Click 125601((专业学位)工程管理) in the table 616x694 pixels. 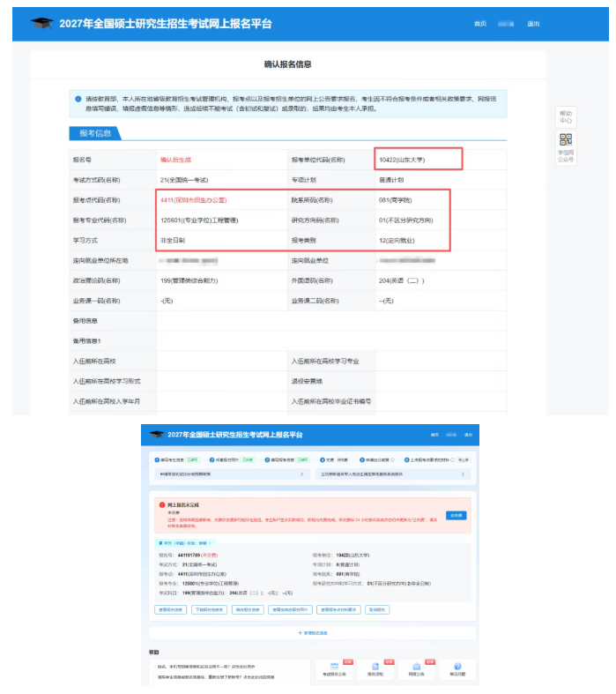[x=199, y=220]
